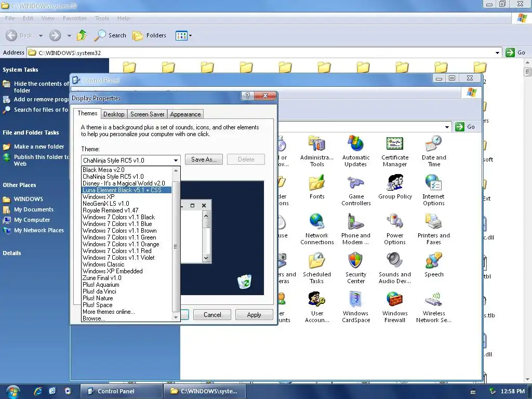Toggle the Folders pane button
This screenshot has width=532, height=399.
(x=149, y=35)
